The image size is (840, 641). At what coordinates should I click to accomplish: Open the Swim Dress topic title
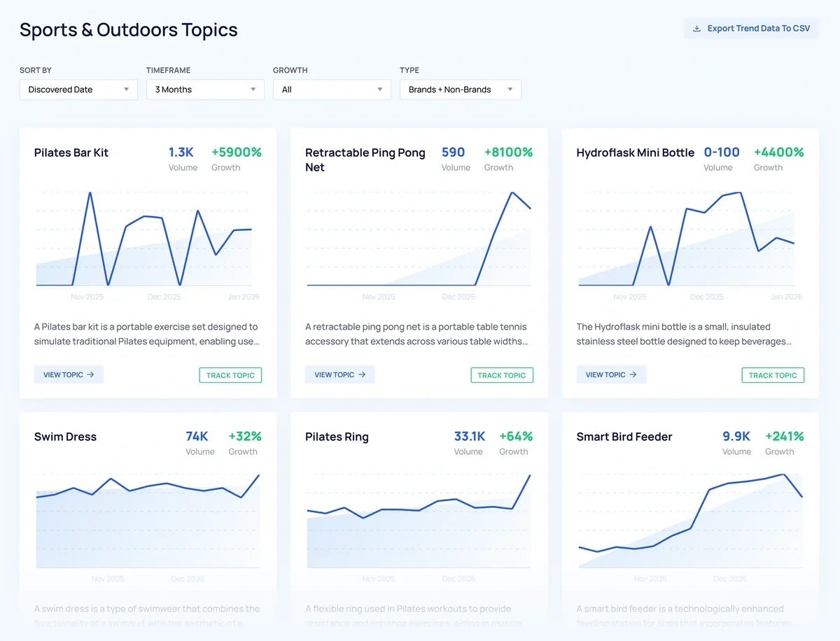point(65,437)
